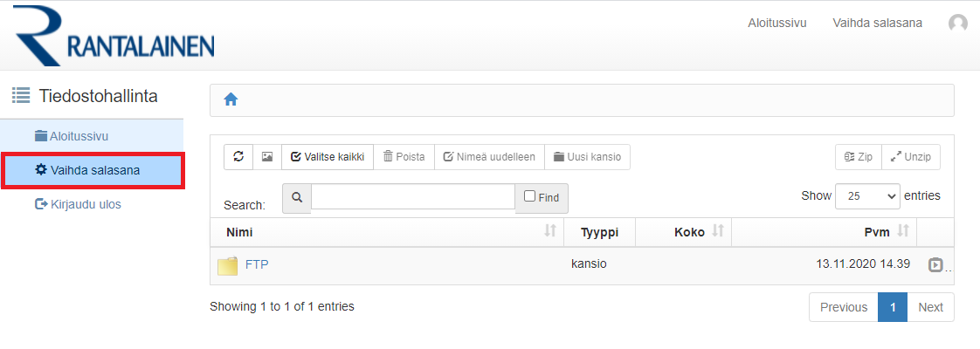Image resolution: width=980 pixels, height=349 pixels.
Task: Click inside the Search text field
Action: coord(412,197)
